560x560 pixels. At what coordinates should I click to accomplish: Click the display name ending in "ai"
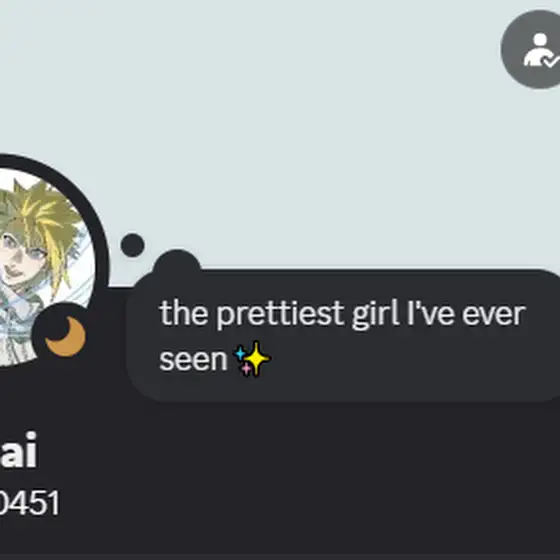pos(19,450)
